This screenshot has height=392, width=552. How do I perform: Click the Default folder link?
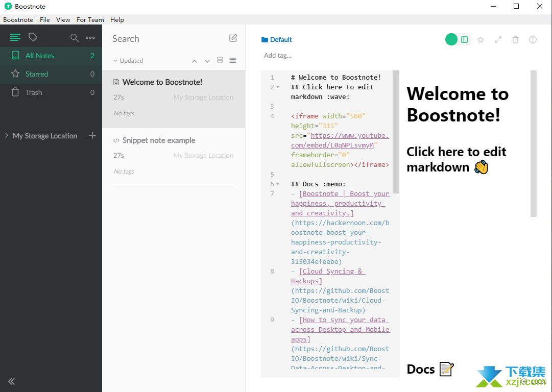(x=277, y=39)
